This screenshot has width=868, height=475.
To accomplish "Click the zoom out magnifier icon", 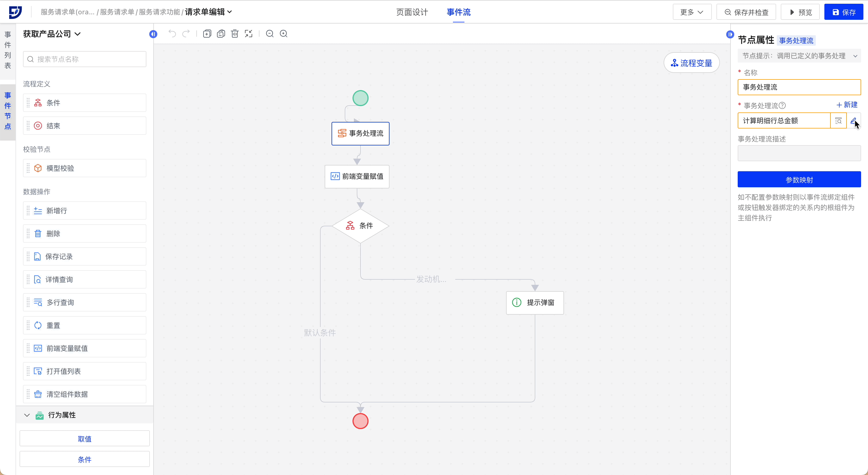I will 270,34.
